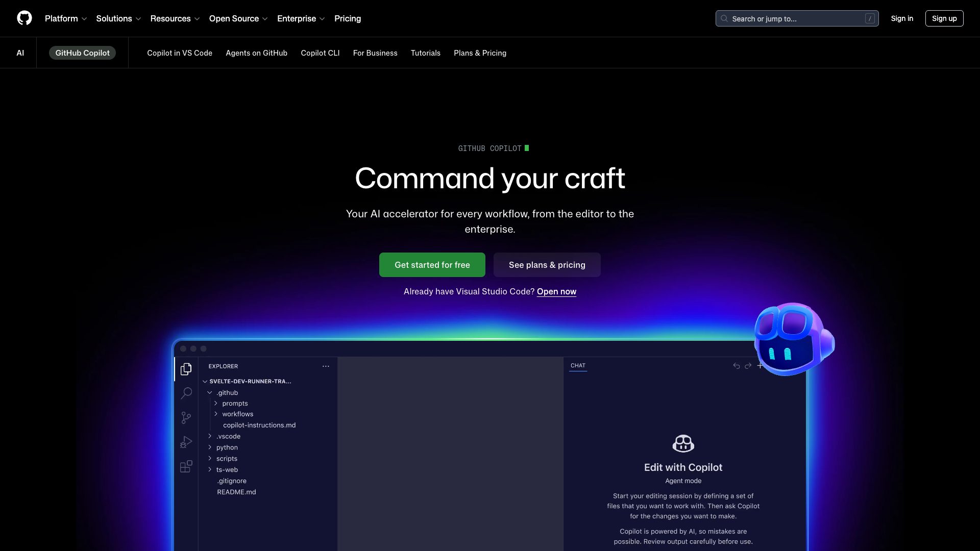
Task: Select the Source Control icon
Action: click(186, 417)
